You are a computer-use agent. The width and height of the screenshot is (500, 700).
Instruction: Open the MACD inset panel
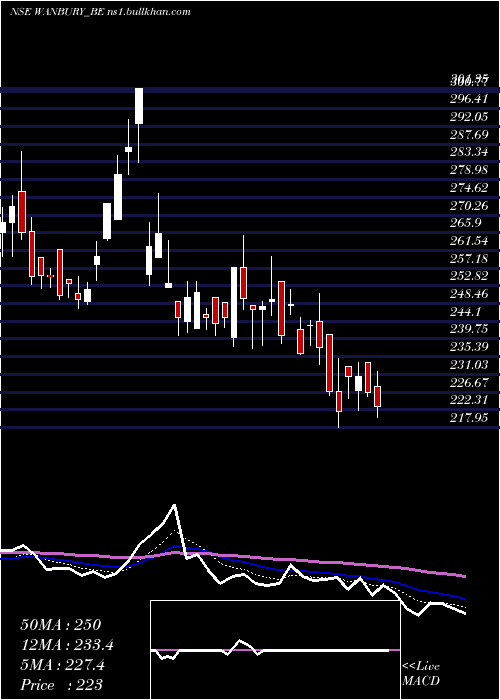pyautogui.click(x=275, y=650)
